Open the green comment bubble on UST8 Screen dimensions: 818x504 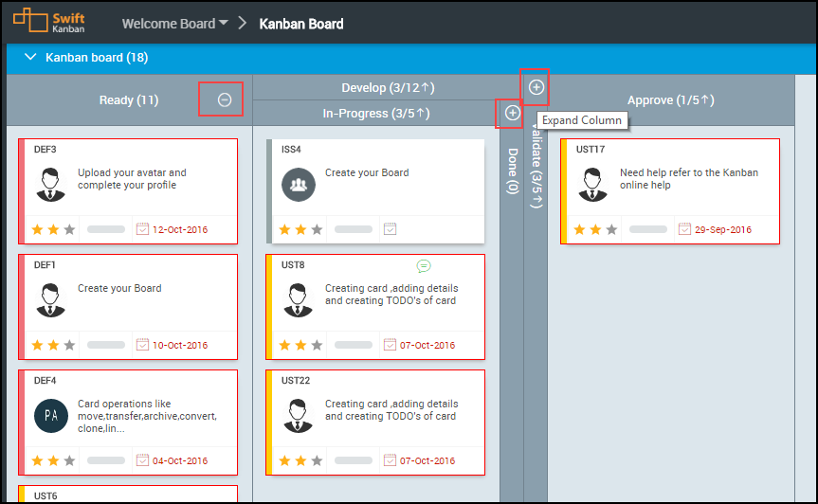pos(424,266)
